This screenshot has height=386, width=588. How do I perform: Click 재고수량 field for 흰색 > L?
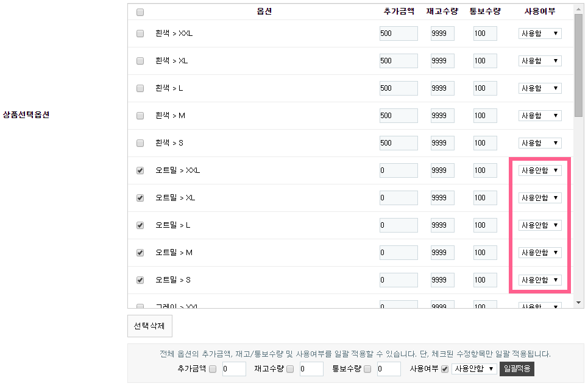442,88
